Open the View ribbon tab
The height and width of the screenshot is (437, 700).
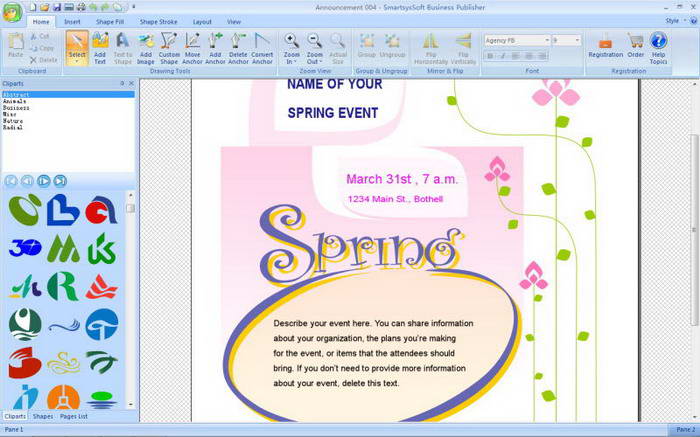pos(233,21)
